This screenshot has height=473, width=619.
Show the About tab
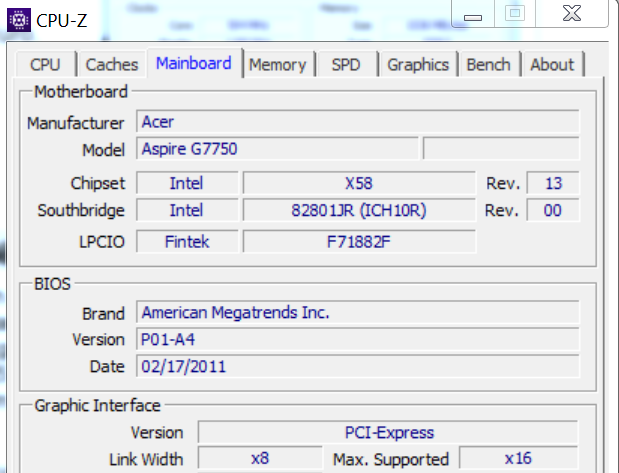tap(552, 64)
